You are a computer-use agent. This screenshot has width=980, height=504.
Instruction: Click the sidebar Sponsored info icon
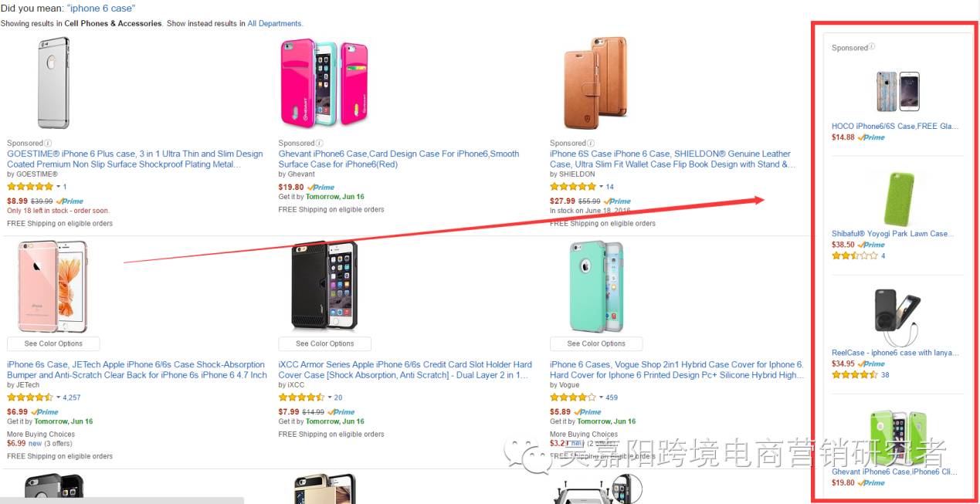click(x=872, y=47)
